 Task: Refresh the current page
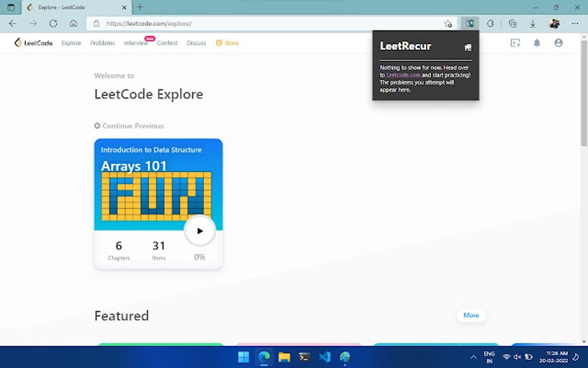53,23
